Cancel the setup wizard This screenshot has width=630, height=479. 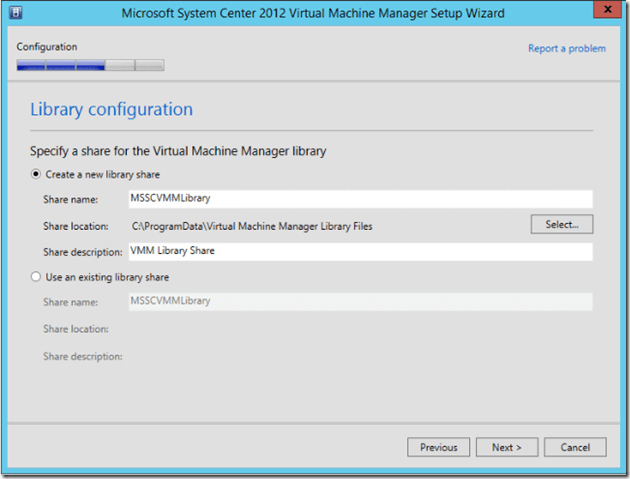pyautogui.click(x=575, y=447)
